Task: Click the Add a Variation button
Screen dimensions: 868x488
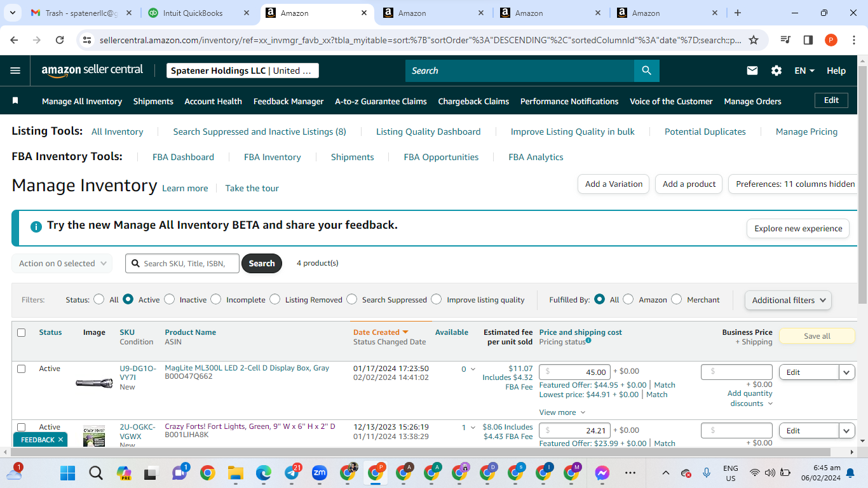Action: pos(613,184)
